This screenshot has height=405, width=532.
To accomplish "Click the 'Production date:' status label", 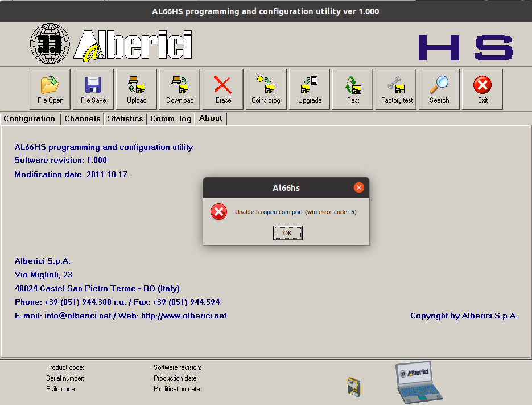I will point(176,378).
